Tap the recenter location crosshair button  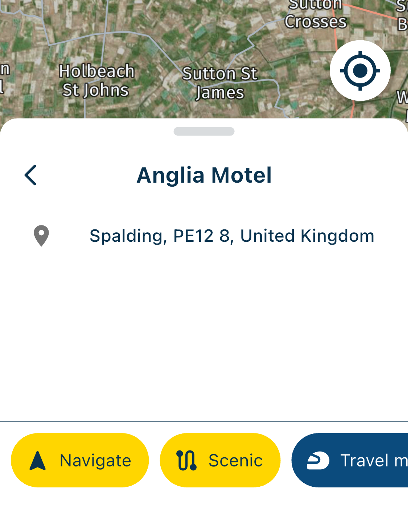[x=360, y=70]
